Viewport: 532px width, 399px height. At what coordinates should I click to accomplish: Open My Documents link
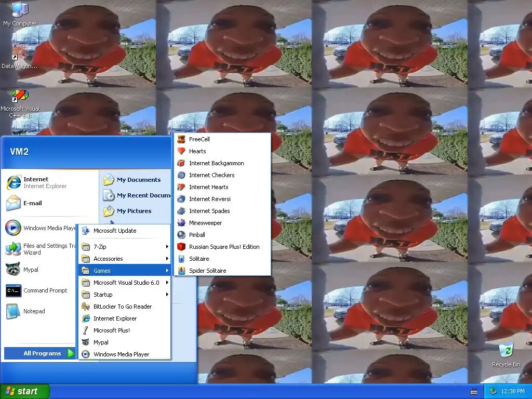pos(137,180)
